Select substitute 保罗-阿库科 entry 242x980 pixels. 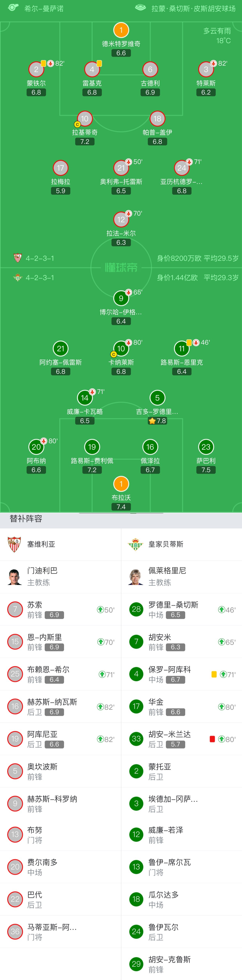click(x=181, y=674)
